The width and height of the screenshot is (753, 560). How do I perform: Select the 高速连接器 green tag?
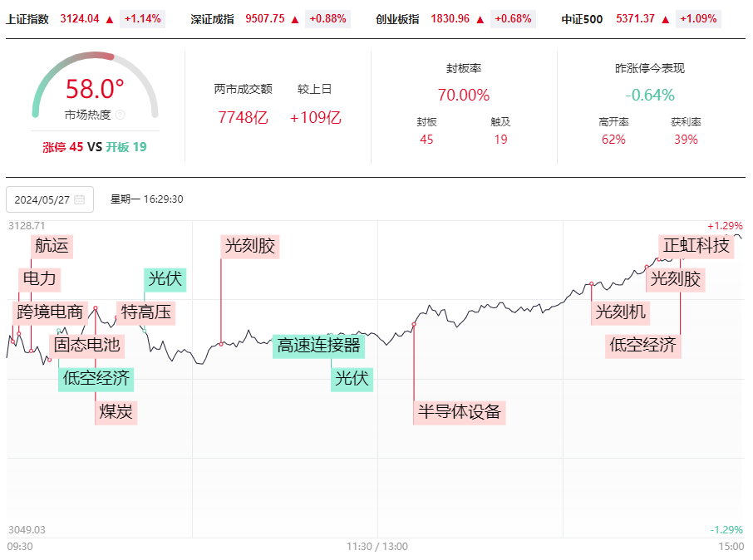tap(319, 346)
